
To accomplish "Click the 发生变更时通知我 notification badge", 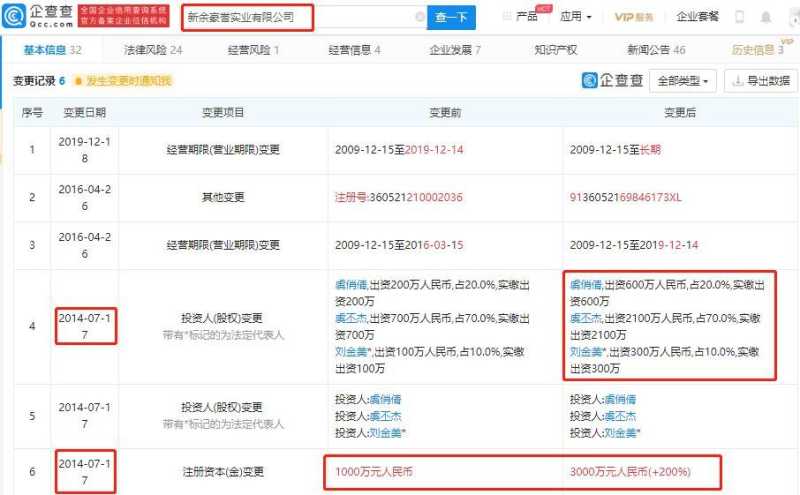I will click(x=122, y=80).
